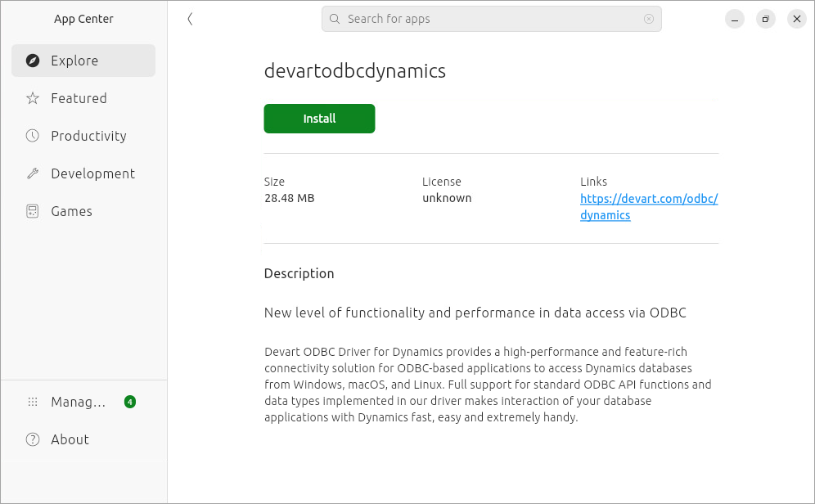Switch to the Productivity category

pos(88,135)
